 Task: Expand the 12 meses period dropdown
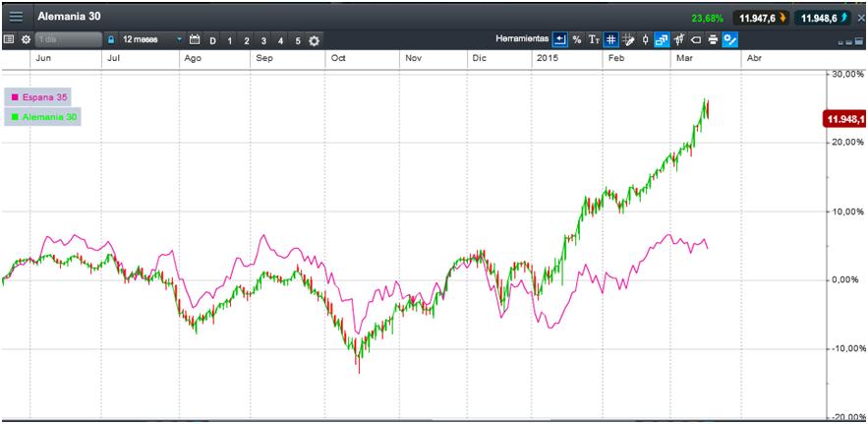pos(179,40)
